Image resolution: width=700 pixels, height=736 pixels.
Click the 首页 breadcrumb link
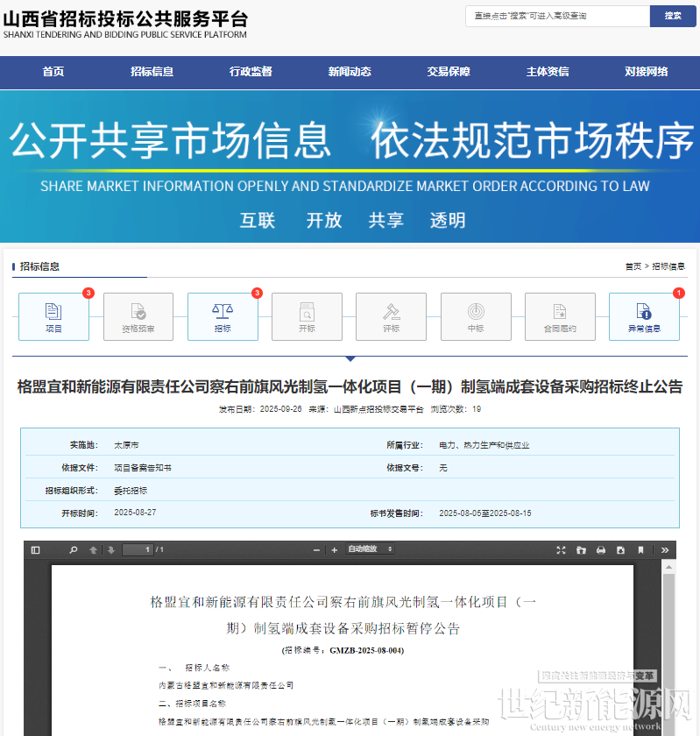tap(633, 266)
